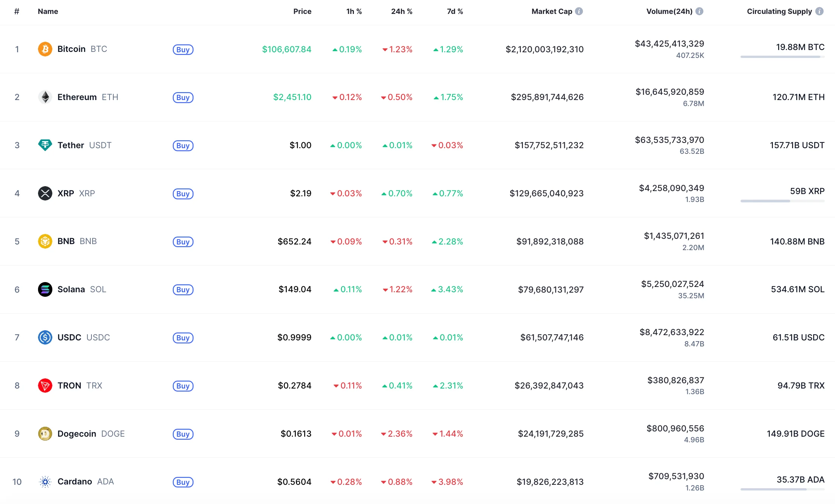
Task: Click the Cardano logo icon
Action: [x=45, y=482]
